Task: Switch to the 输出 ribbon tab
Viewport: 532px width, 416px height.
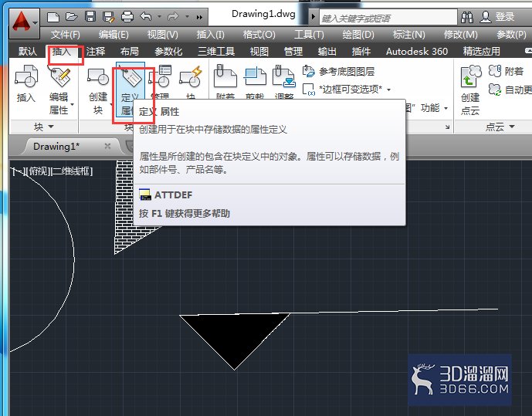Action: point(327,52)
